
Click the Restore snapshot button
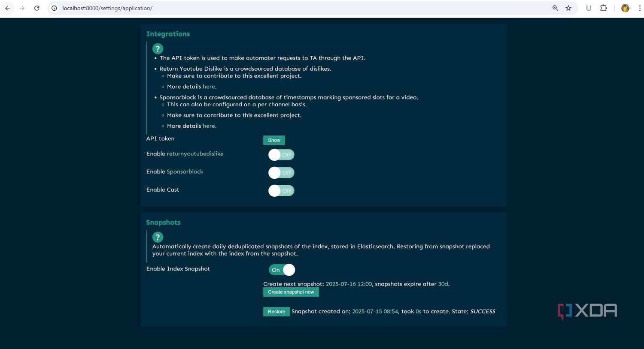point(276,312)
